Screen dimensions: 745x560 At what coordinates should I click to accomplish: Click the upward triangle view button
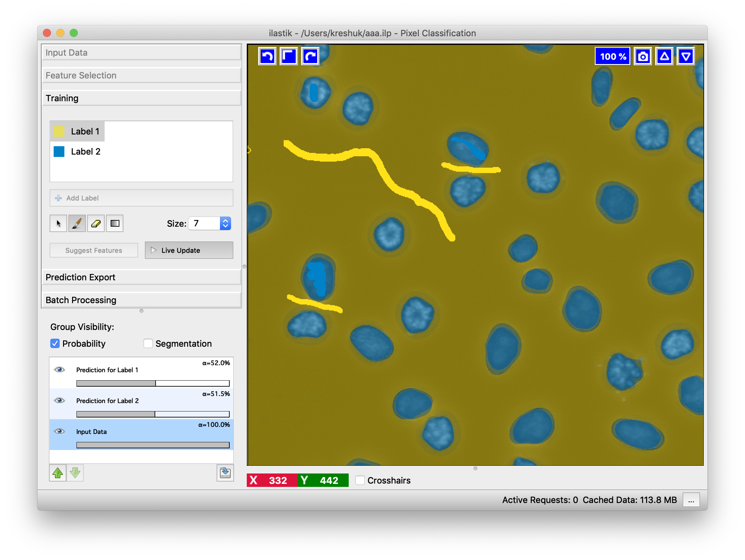664,56
